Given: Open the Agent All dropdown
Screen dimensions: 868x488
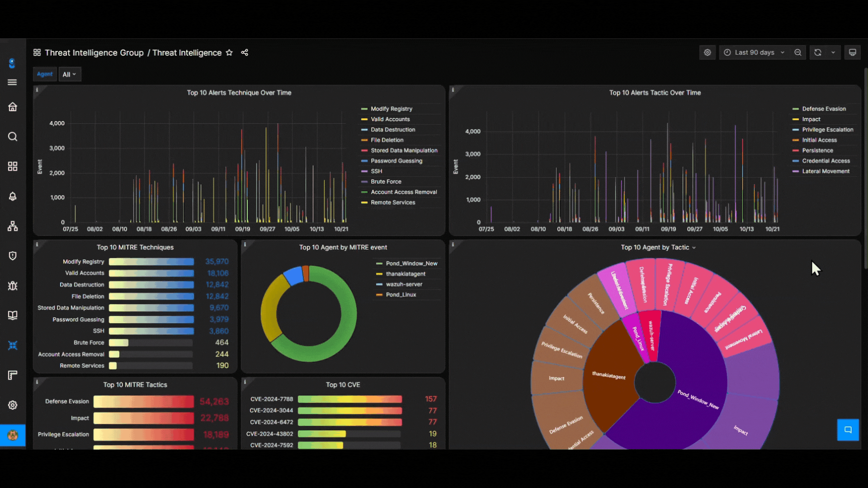Looking at the screenshot, I should coord(70,74).
